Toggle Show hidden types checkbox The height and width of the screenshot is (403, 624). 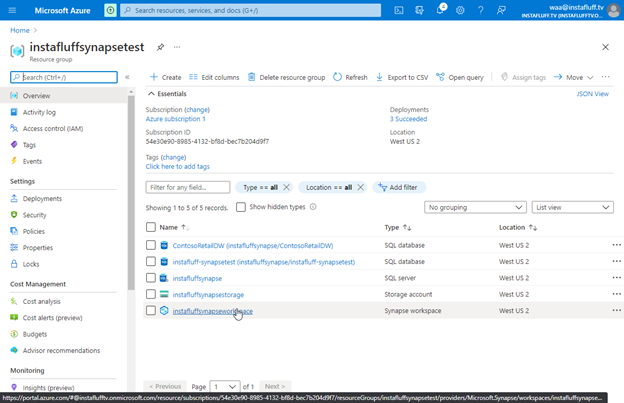coord(241,207)
